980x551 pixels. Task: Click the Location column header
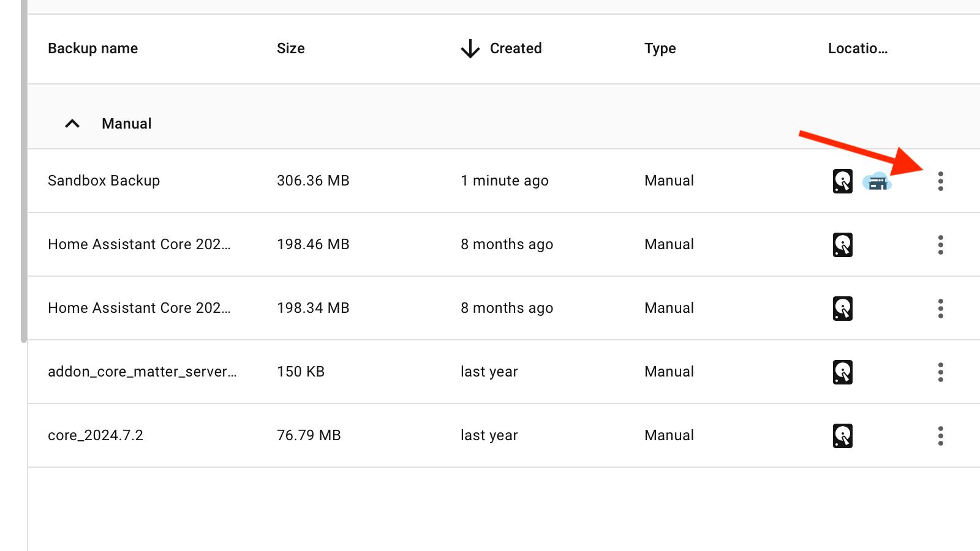[x=858, y=48]
